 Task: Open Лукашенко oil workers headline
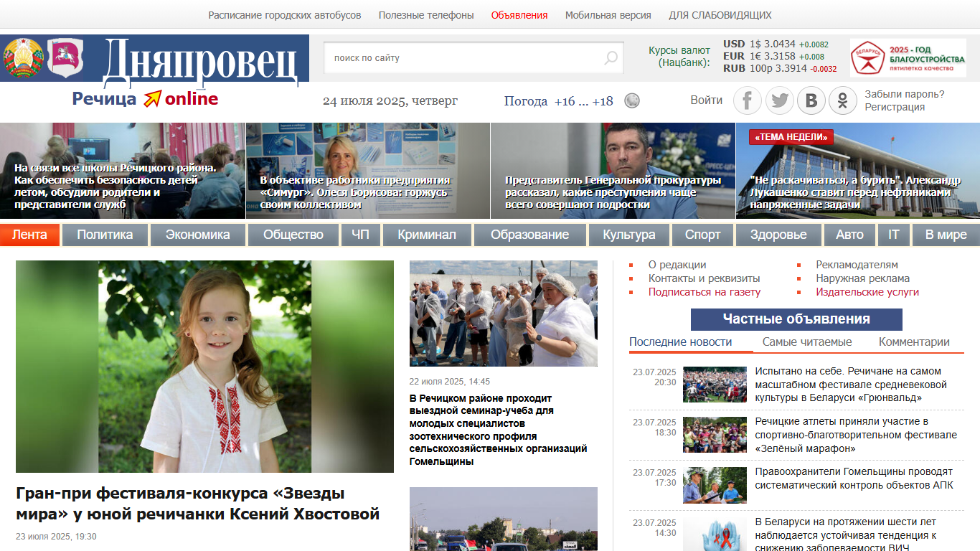pos(855,192)
